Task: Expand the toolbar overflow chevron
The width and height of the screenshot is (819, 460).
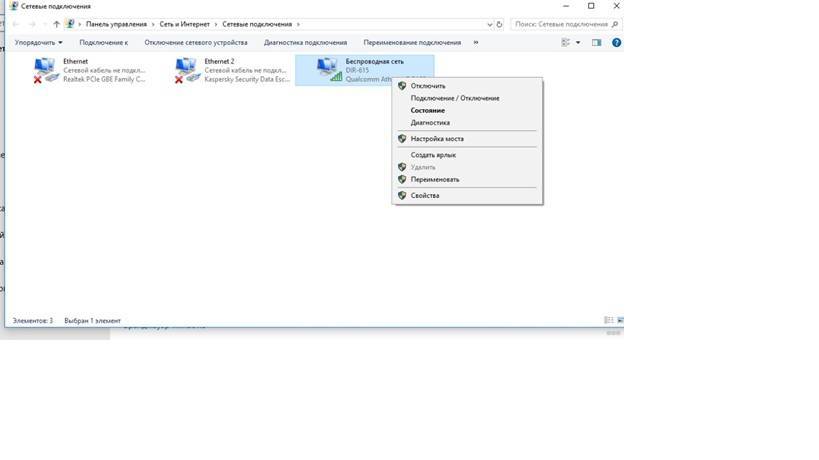Action: (x=475, y=43)
